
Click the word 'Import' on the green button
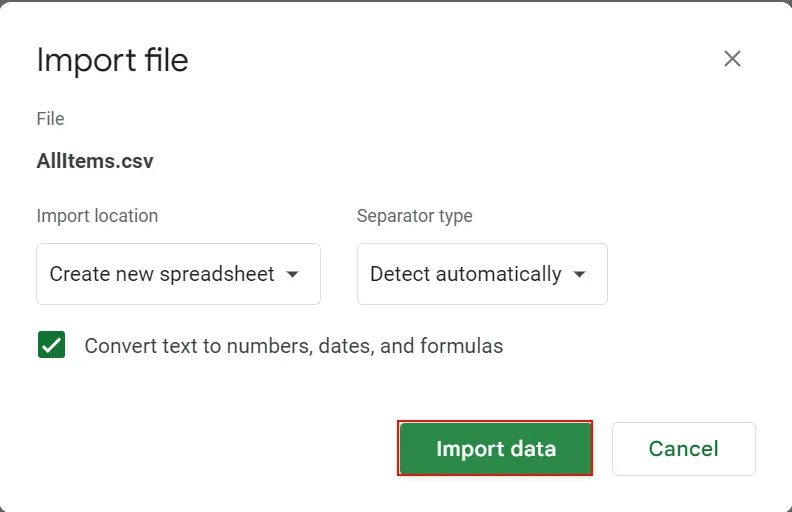tap(470, 449)
